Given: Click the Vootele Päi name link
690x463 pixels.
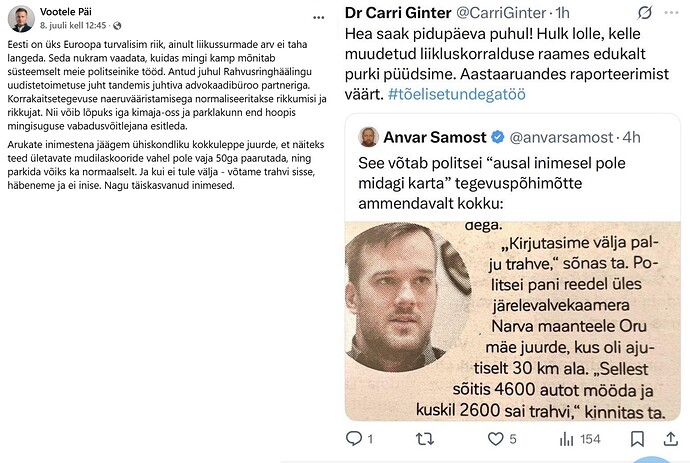Looking at the screenshot, I should 66,12.
